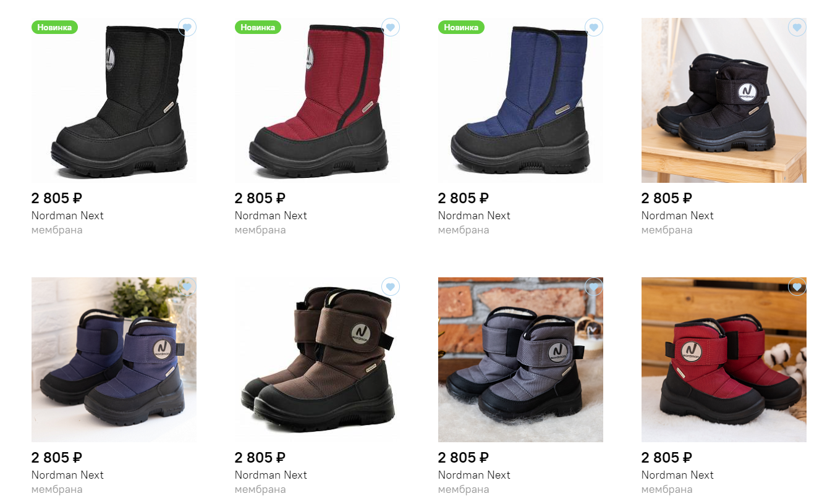Favorite the black boots on wooden stool
Screen dimensions: 822x504
797,27
